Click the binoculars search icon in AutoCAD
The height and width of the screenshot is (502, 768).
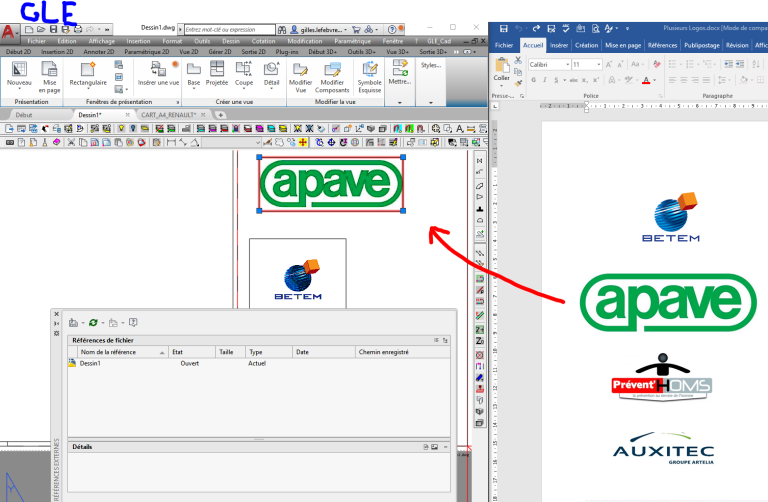[282, 30]
